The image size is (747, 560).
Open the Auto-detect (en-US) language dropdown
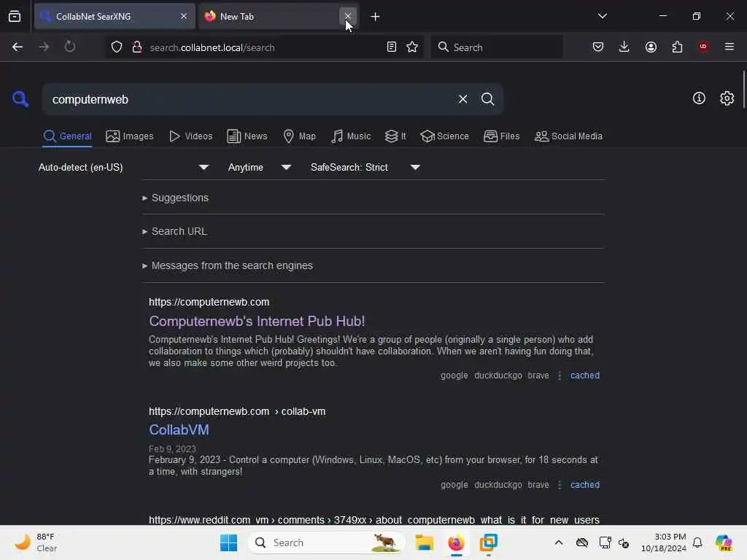pyautogui.click(x=123, y=168)
